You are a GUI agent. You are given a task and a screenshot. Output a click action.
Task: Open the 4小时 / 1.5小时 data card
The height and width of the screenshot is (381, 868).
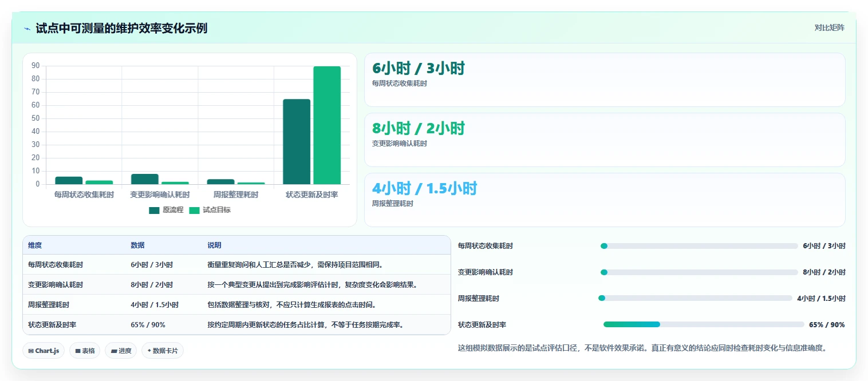(605, 200)
